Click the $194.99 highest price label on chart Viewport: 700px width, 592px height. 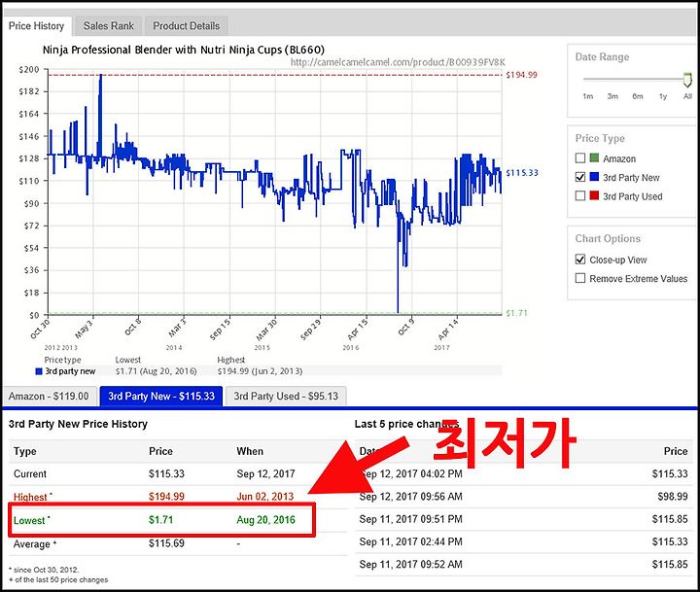[521, 75]
